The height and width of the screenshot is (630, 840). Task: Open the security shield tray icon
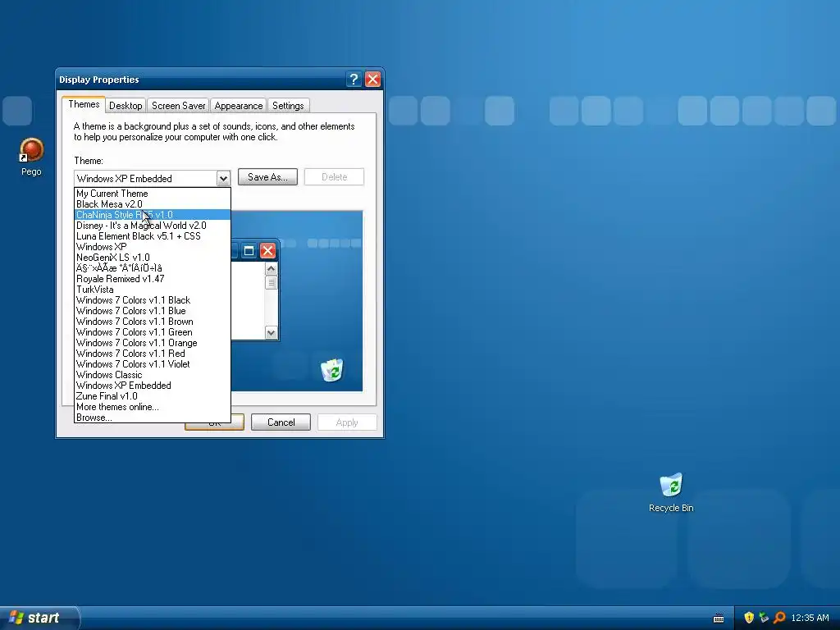[749, 618]
